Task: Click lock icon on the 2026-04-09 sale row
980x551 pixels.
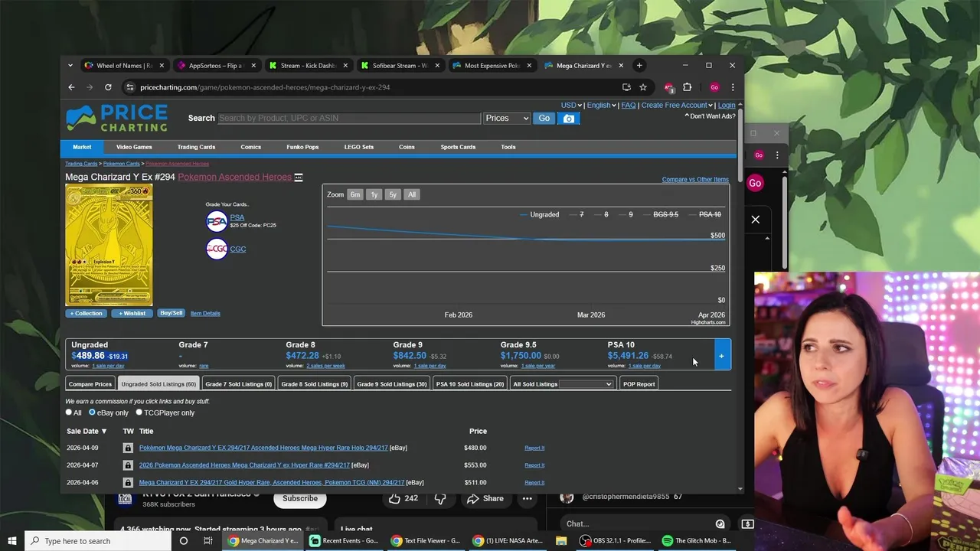Action: tap(128, 448)
